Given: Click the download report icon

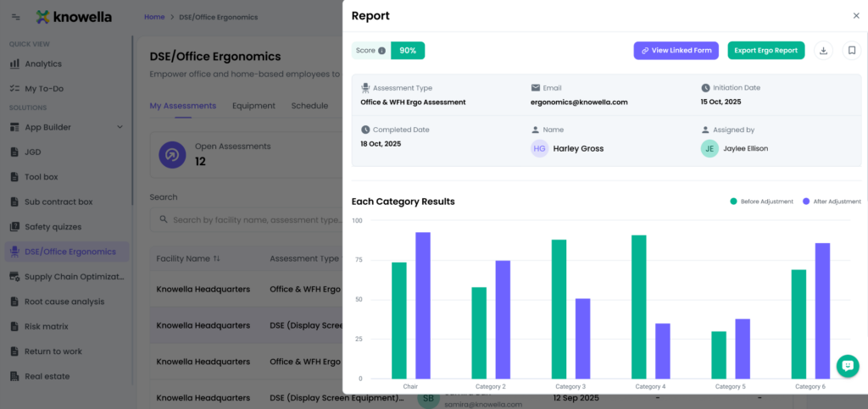Looking at the screenshot, I should coord(823,50).
